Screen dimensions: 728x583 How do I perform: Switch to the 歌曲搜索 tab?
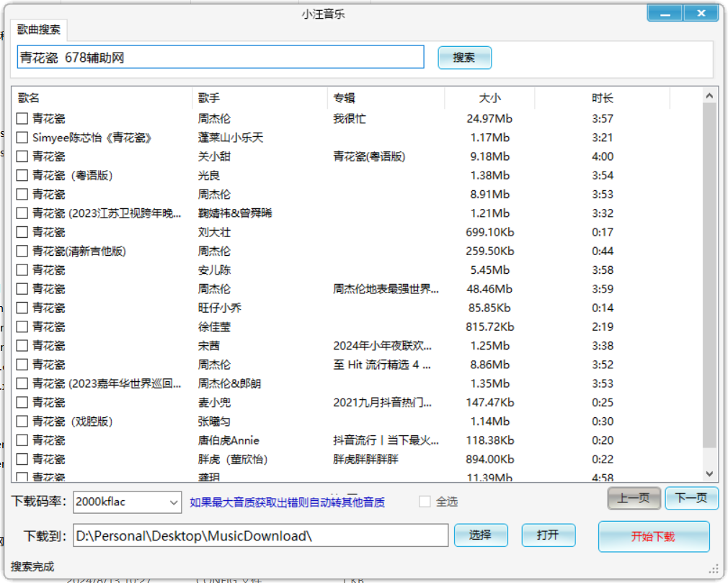39,30
